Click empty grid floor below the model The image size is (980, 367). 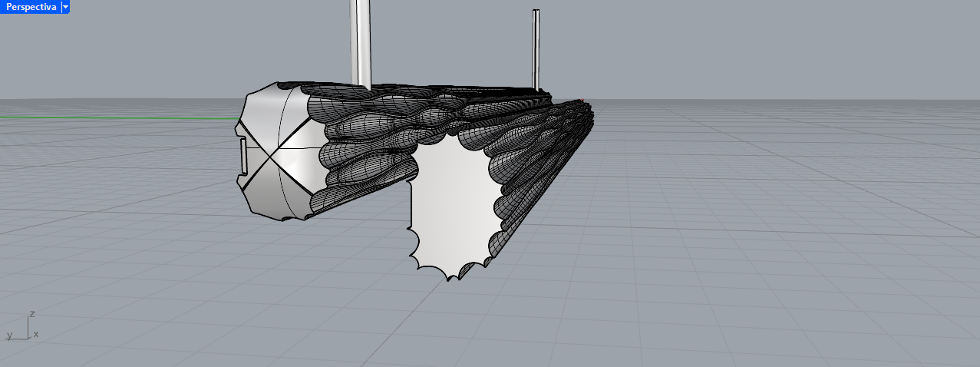(x=491, y=322)
